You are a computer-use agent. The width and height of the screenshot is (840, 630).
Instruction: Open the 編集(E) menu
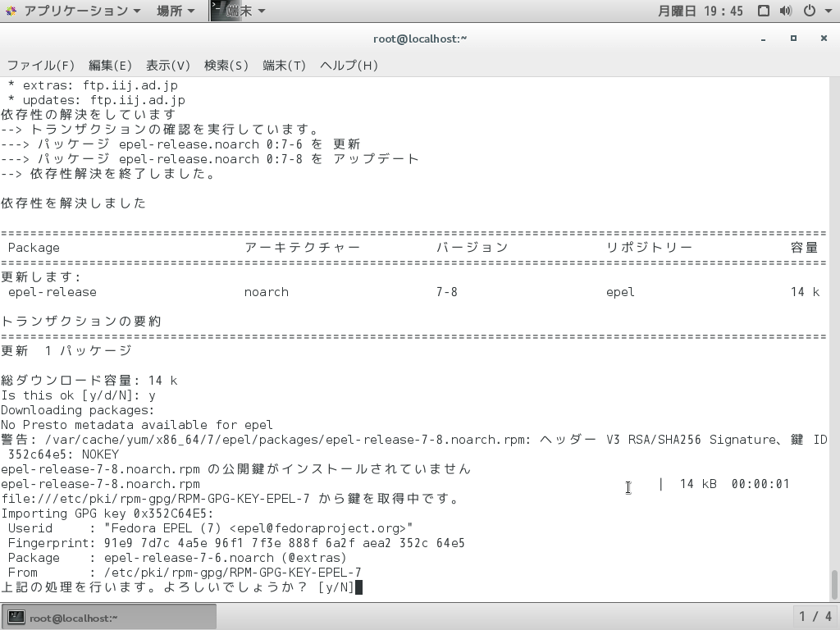click(110, 66)
